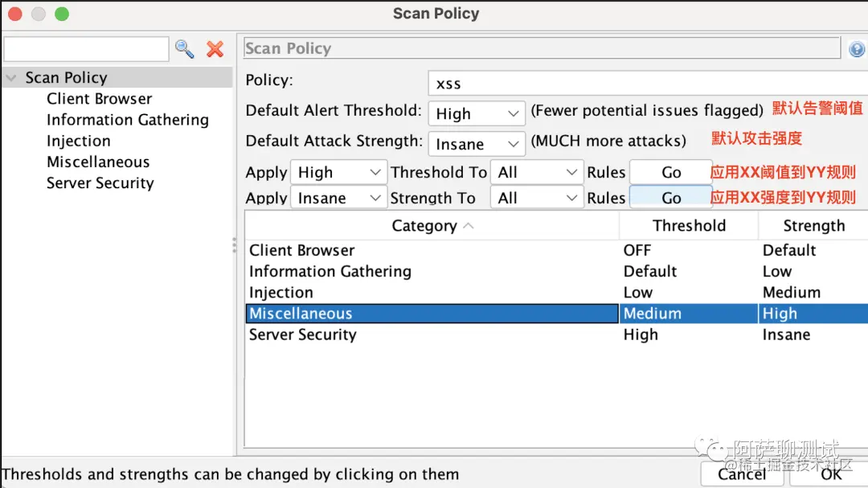Click the Strength column header
This screenshot has height=488, width=868.
pos(813,225)
